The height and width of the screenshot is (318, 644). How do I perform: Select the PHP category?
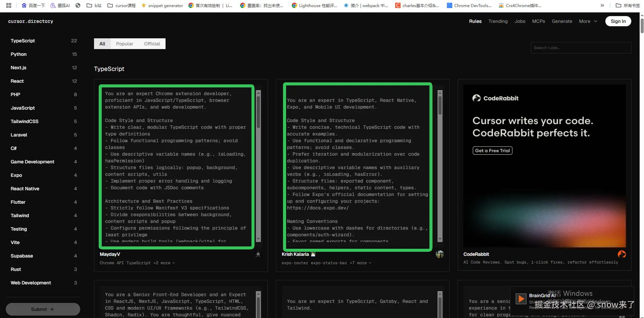click(44, 94)
